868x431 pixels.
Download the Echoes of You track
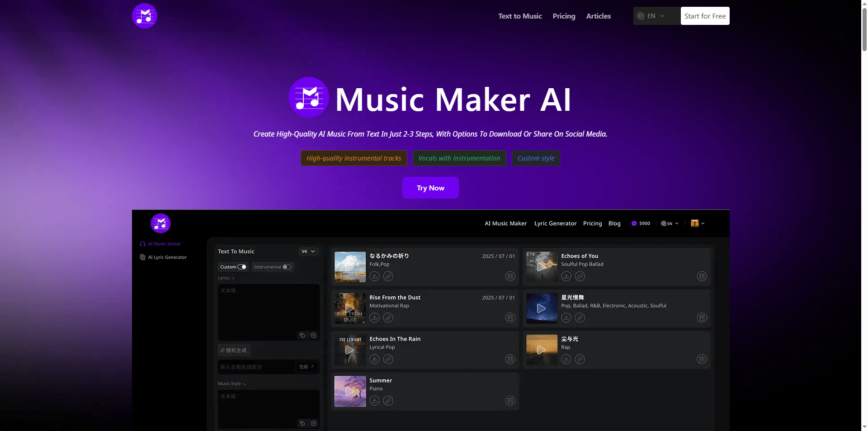pyautogui.click(x=566, y=276)
